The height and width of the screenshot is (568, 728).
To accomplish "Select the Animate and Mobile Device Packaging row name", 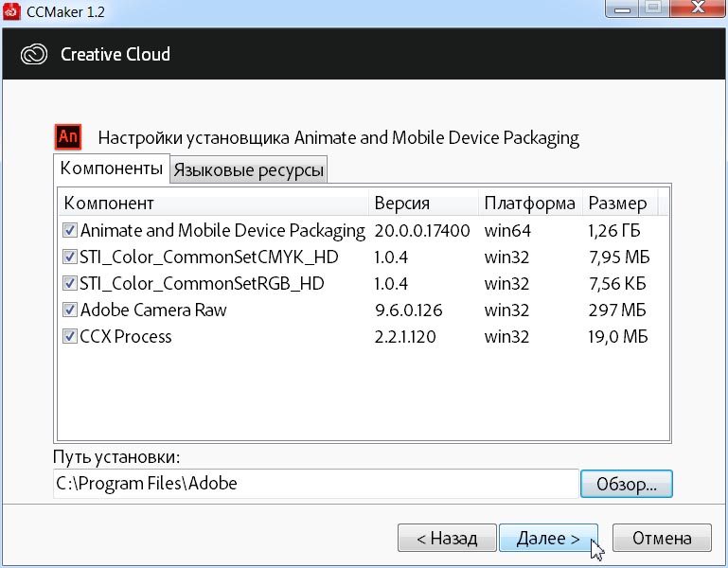I will click(x=222, y=230).
